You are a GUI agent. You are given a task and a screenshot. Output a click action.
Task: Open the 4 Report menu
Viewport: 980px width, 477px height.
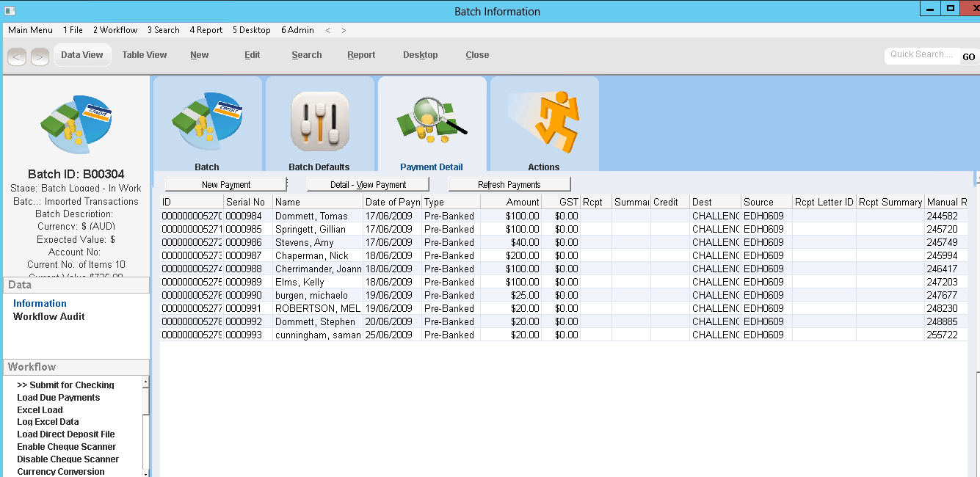pos(206,30)
